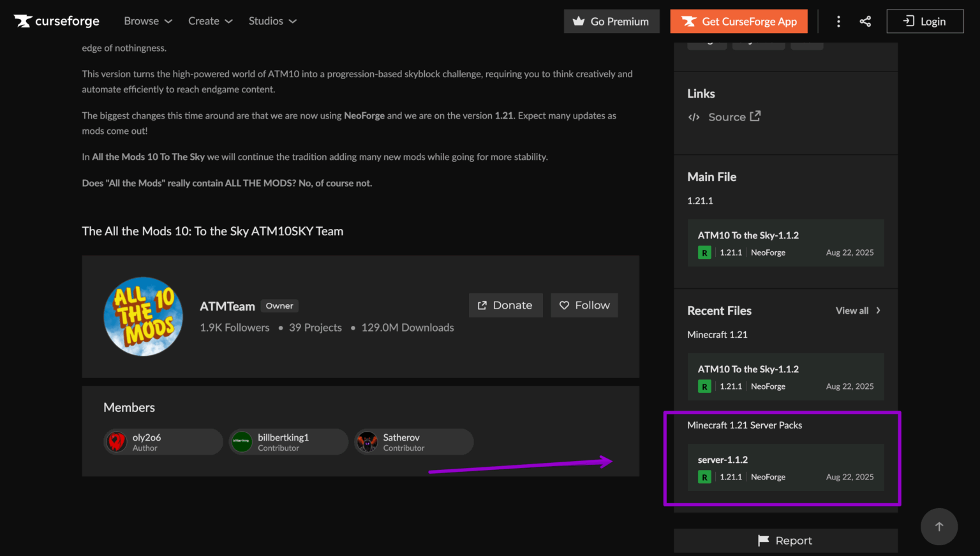
Task: Donate to ATMTeam
Action: (505, 305)
